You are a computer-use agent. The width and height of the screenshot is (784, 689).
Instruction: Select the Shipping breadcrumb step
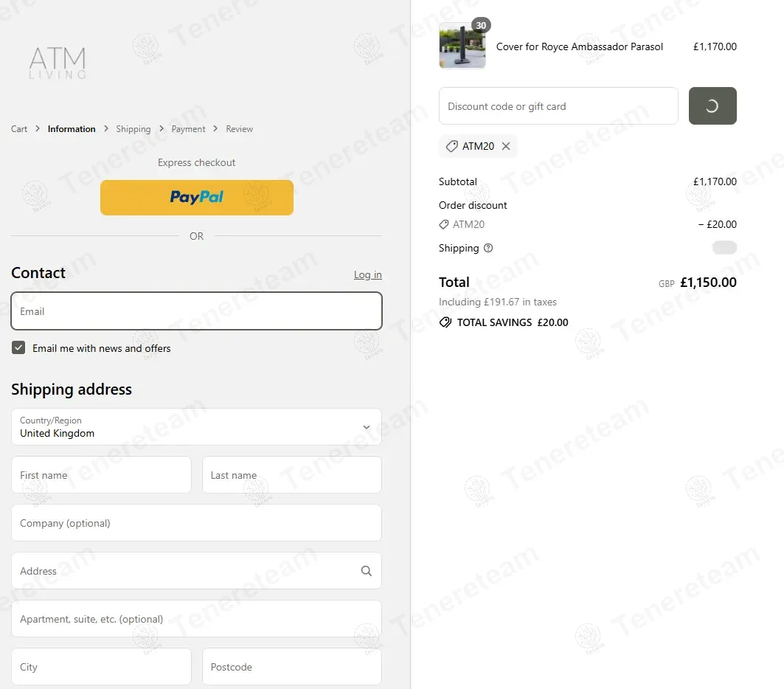tap(133, 129)
